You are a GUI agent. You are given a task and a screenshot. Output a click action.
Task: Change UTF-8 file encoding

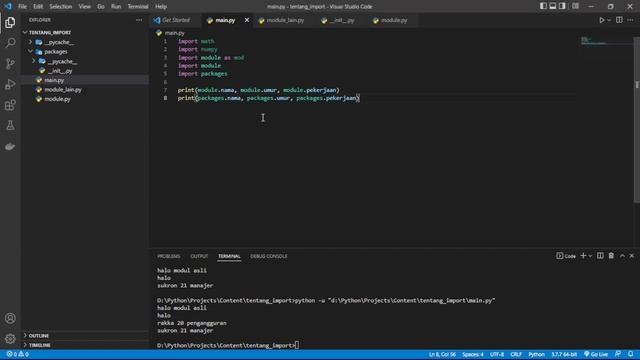[x=497, y=354]
